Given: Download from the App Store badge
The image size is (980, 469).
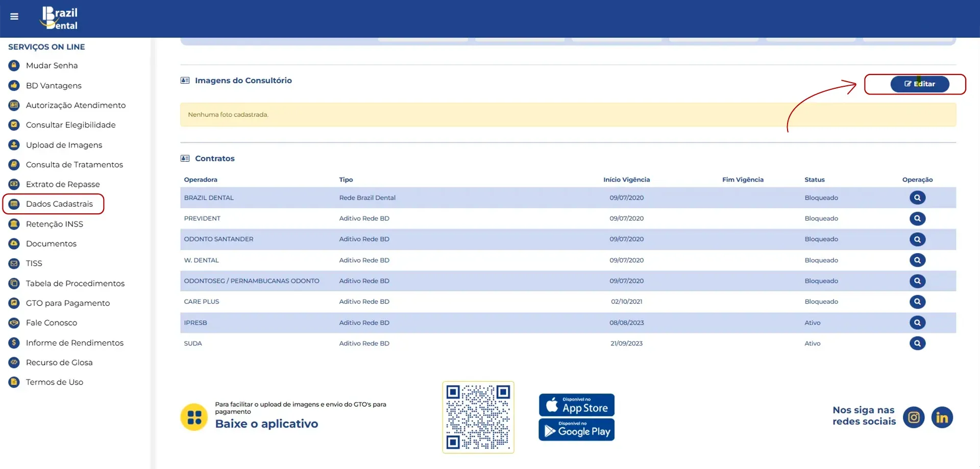Looking at the screenshot, I should click(576, 405).
